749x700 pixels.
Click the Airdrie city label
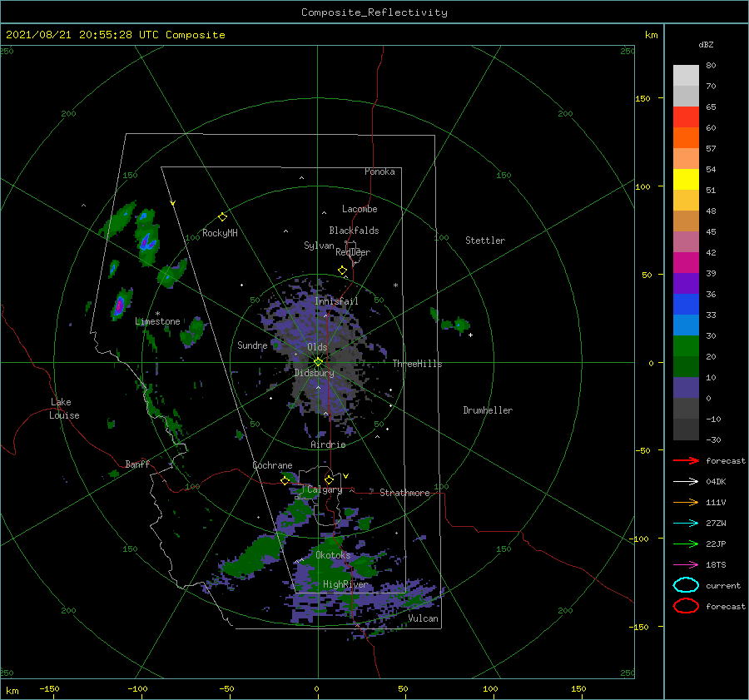click(x=328, y=444)
